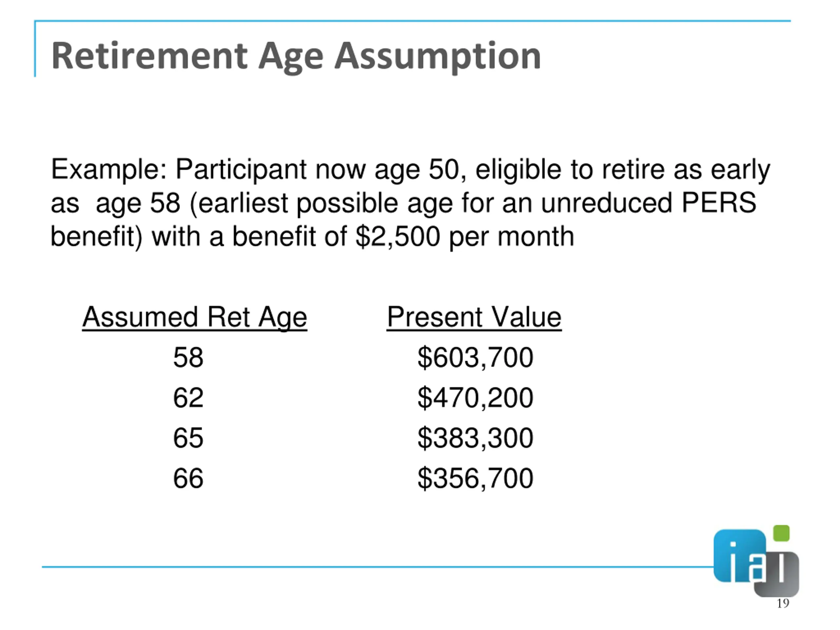The width and height of the screenshot is (840, 630).
Task: Select the retirement age 58 entry
Action: click(x=188, y=357)
